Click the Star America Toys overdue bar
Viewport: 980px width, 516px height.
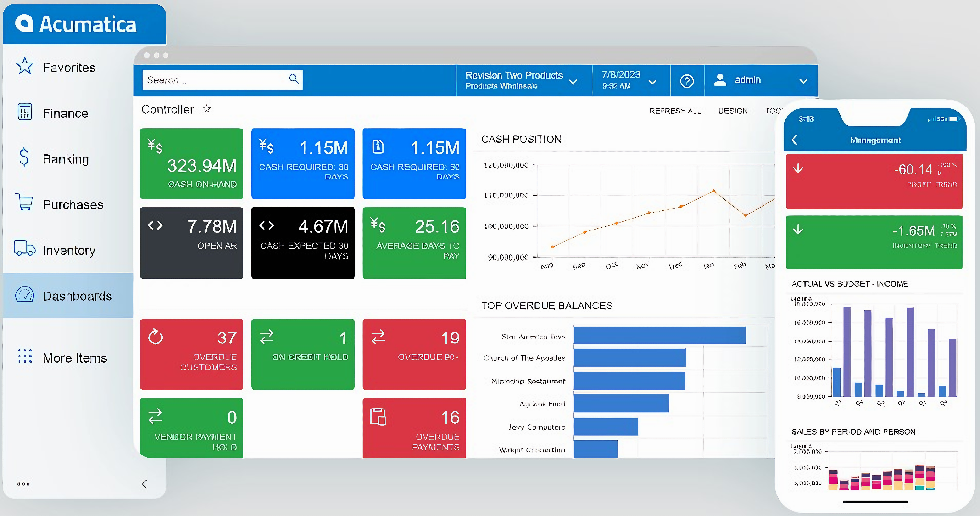tap(659, 335)
